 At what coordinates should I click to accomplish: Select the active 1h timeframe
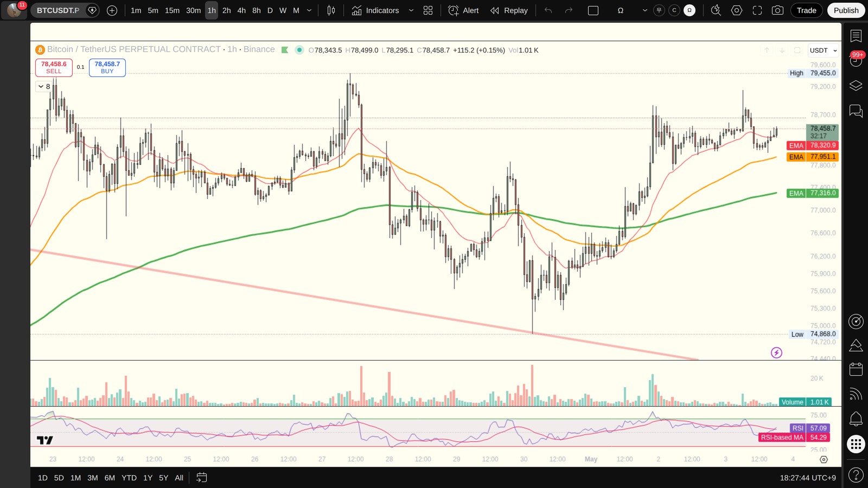212,10
